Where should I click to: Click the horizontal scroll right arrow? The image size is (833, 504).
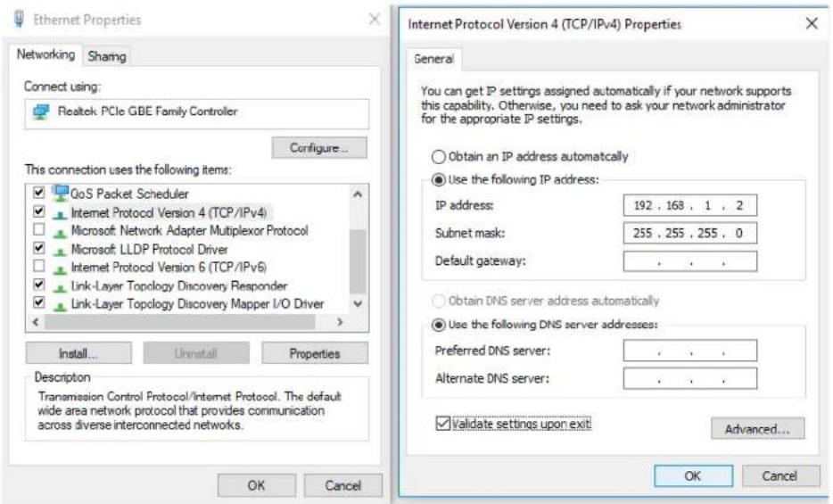point(340,322)
